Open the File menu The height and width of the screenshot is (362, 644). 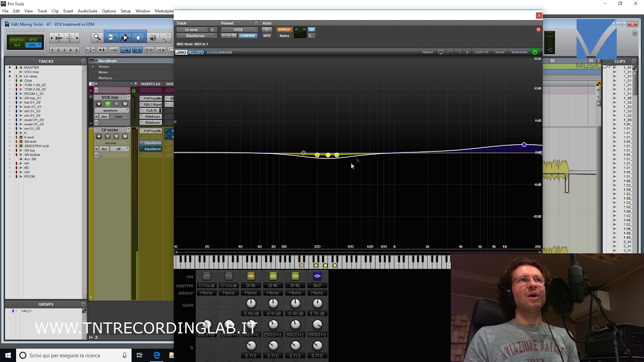[5, 11]
